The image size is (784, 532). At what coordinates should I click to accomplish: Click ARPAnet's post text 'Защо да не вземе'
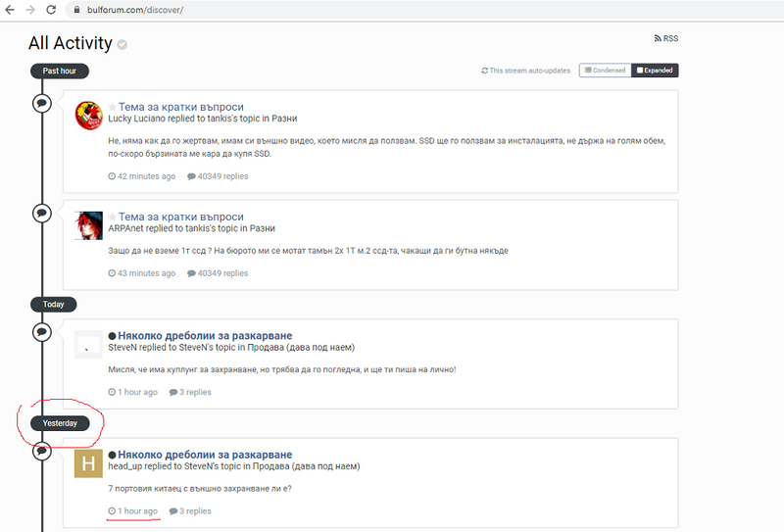(308, 251)
